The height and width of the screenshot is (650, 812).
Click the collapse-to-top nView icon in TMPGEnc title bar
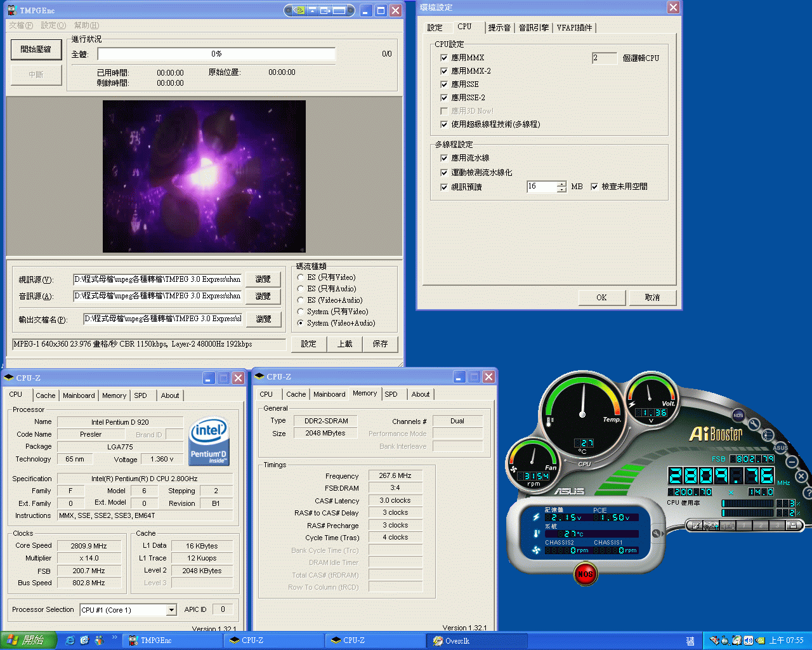coord(313,10)
